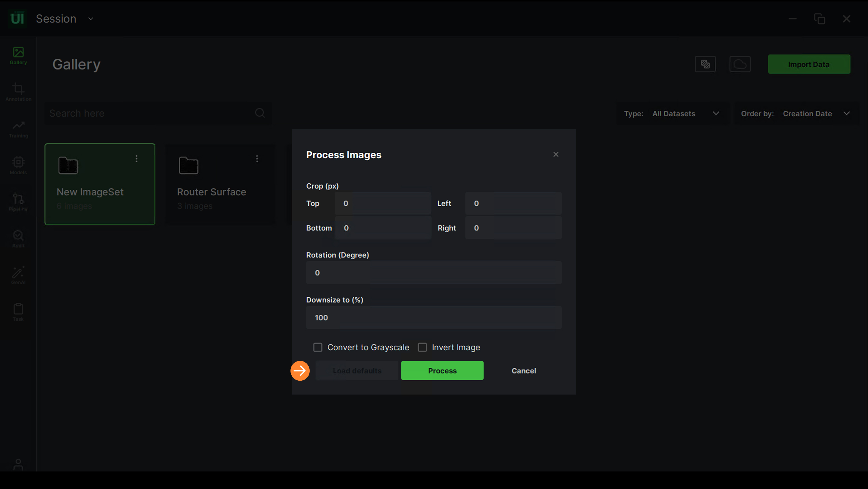The height and width of the screenshot is (489, 868).
Task: Click the Downsize to percent field
Action: (434, 317)
